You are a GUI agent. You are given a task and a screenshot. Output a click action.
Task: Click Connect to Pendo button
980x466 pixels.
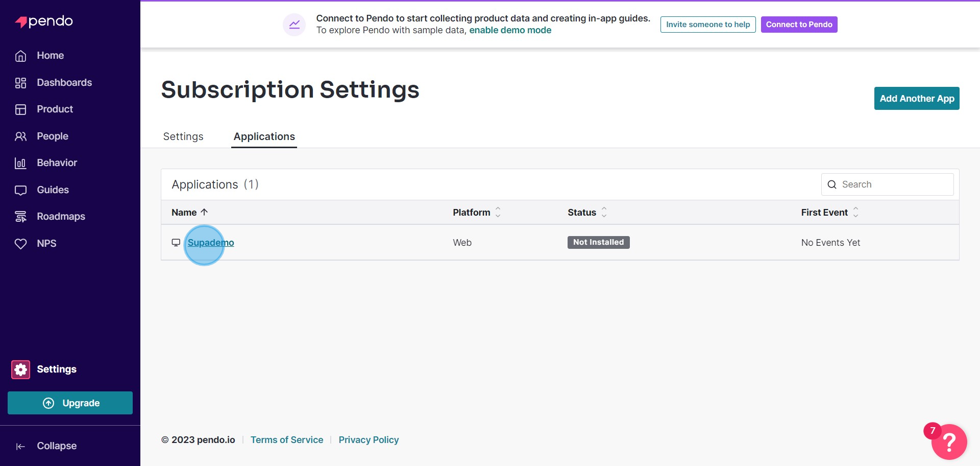[799, 25]
